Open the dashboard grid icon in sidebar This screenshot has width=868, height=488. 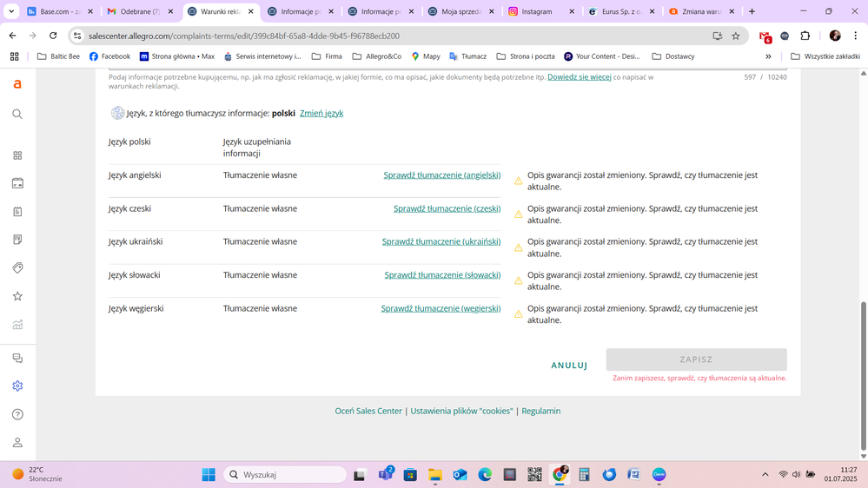[x=17, y=155]
